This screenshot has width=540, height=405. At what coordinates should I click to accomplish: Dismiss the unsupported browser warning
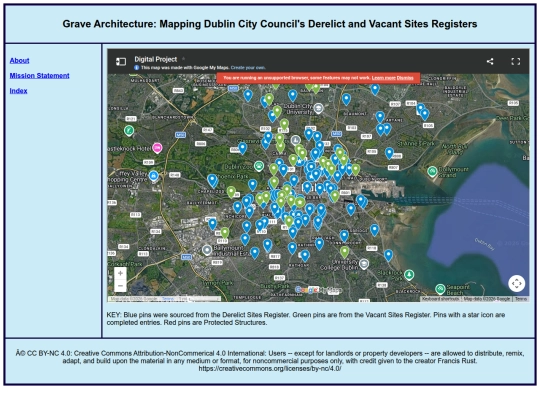tap(405, 78)
